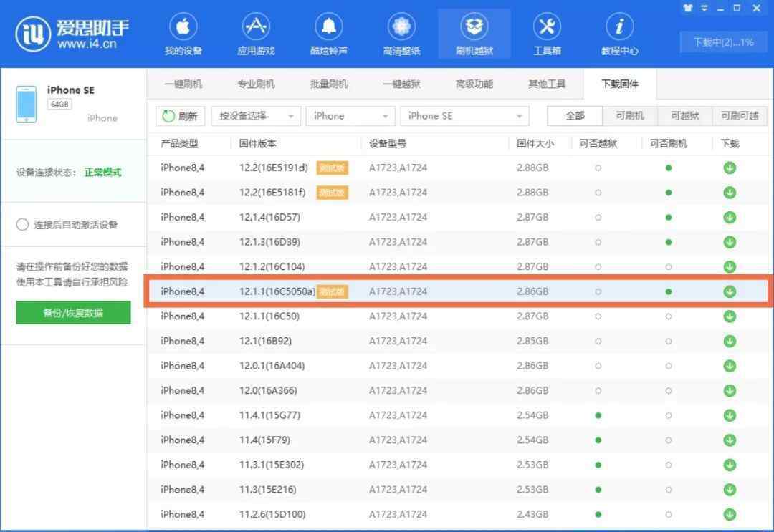Viewport: 774px width, 532px height.
Task: Click the 可否越狱 column header
Action: point(598,143)
